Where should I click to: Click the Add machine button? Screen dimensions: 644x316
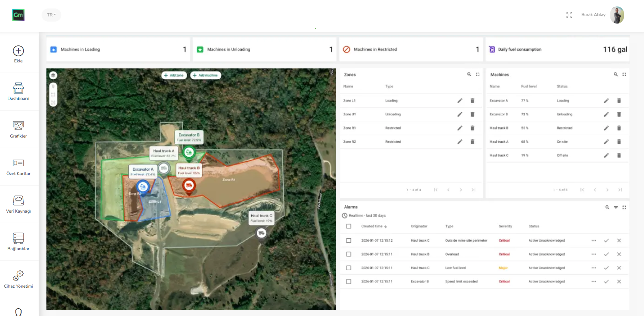pos(205,75)
